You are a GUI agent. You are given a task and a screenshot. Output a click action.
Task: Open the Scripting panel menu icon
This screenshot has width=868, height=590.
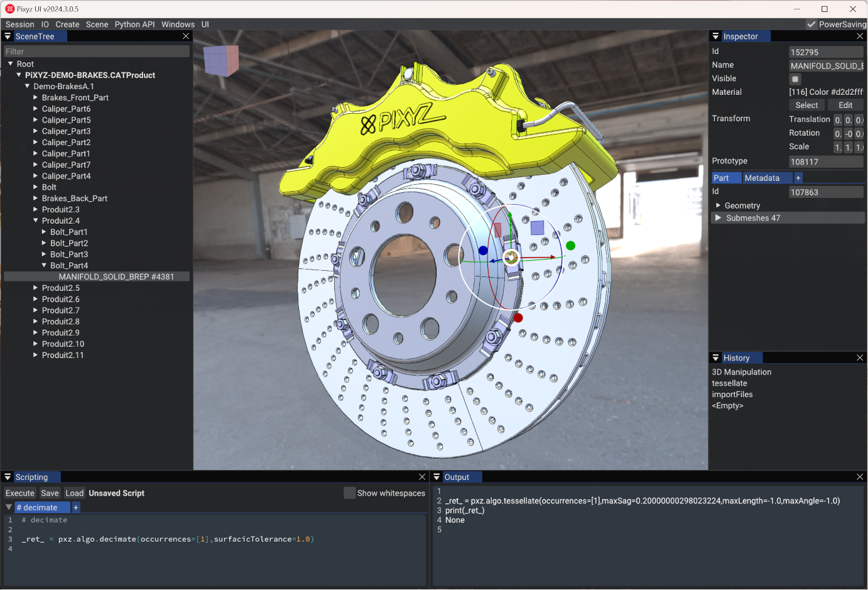click(x=8, y=478)
